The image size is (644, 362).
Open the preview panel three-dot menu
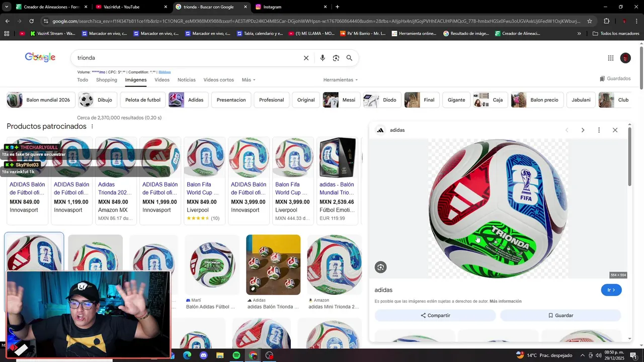tap(599, 130)
